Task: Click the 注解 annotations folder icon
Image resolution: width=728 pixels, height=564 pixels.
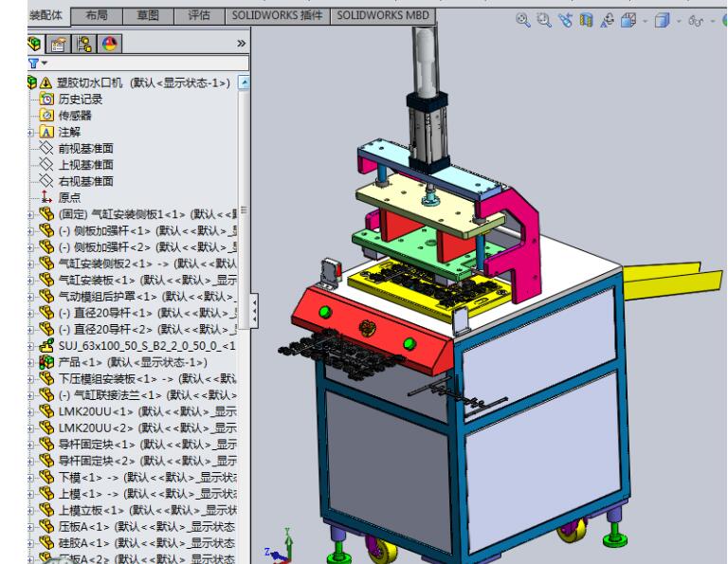Action: tap(46, 132)
